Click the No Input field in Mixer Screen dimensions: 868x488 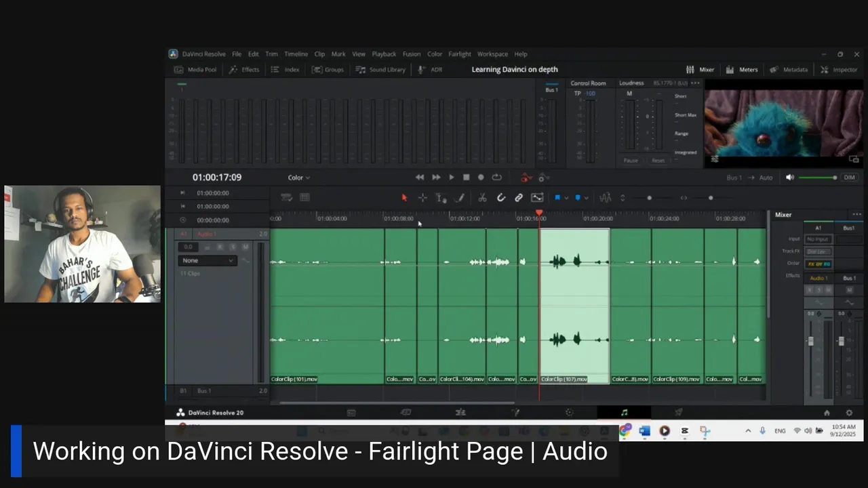818,239
